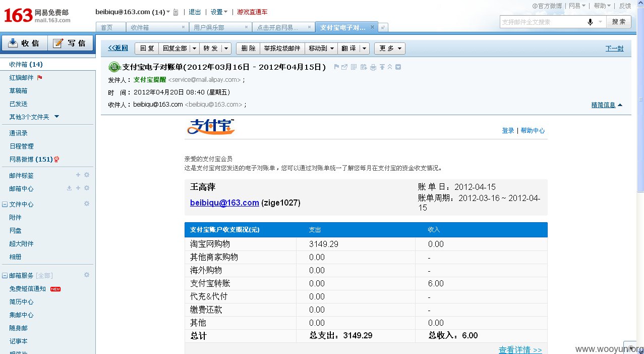Viewport: 644px width, 354px height.
Task: Open the 更多 dropdown menu
Action: click(x=390, y=48)
